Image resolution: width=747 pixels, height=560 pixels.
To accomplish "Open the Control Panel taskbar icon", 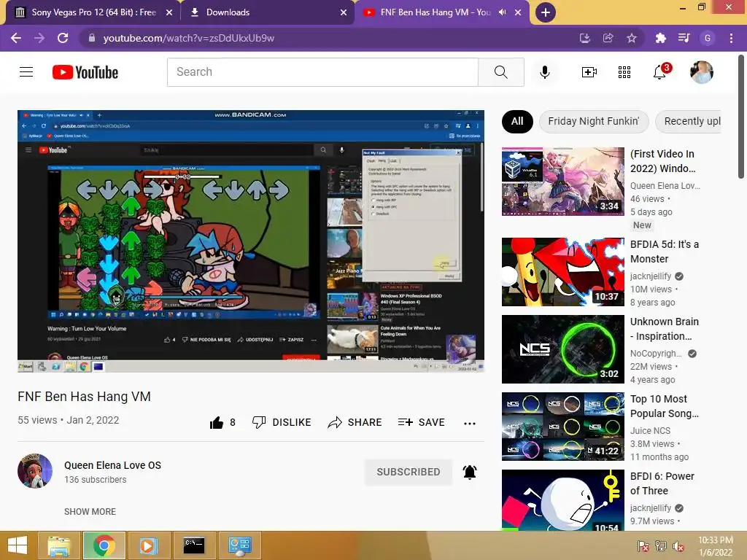I will point(239,545).
